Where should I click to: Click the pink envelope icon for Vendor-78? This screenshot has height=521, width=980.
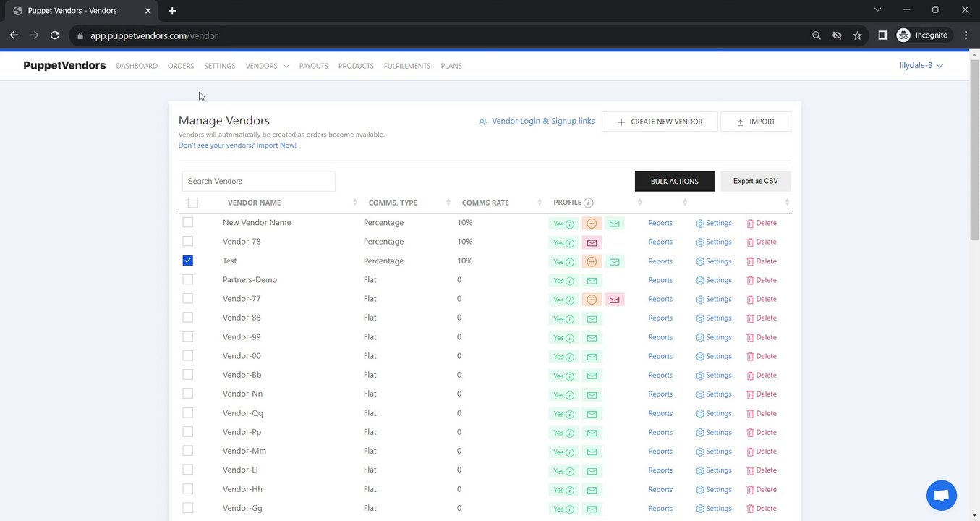point(592,242)
